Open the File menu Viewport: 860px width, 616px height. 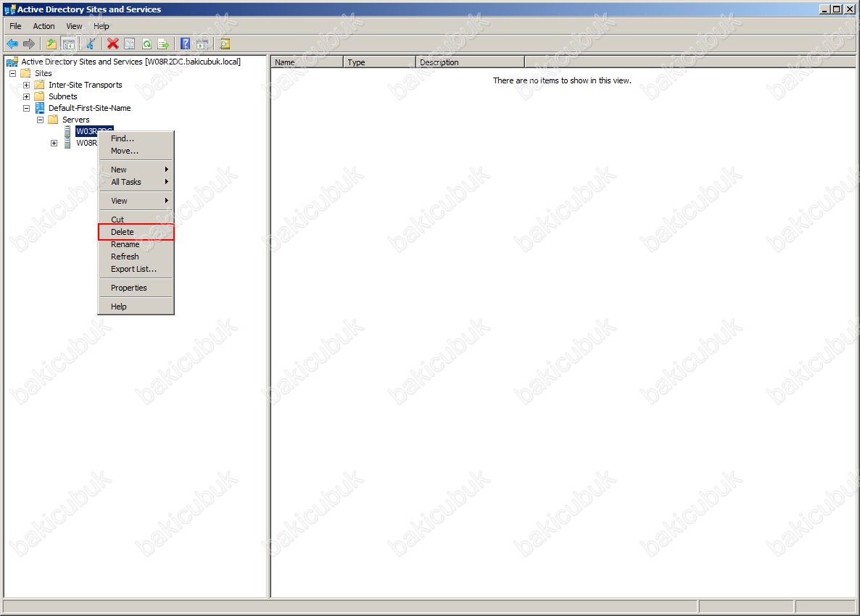click(15, 26)
